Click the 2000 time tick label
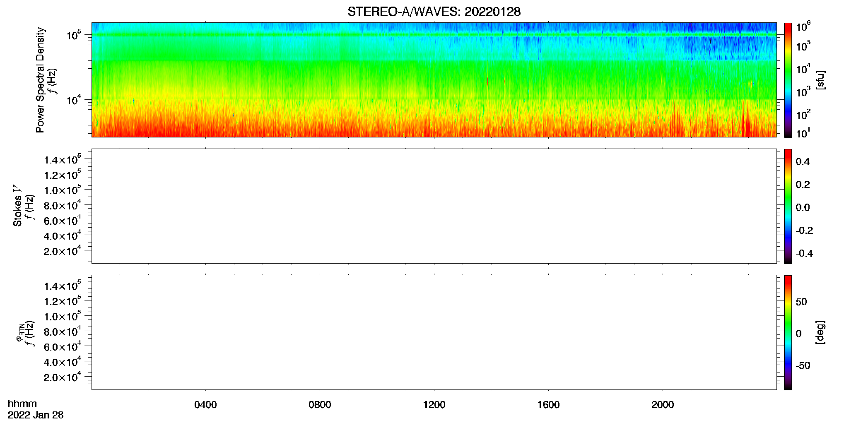The height and width of the screenshot is (447, 868). click(x=663, y=405)
